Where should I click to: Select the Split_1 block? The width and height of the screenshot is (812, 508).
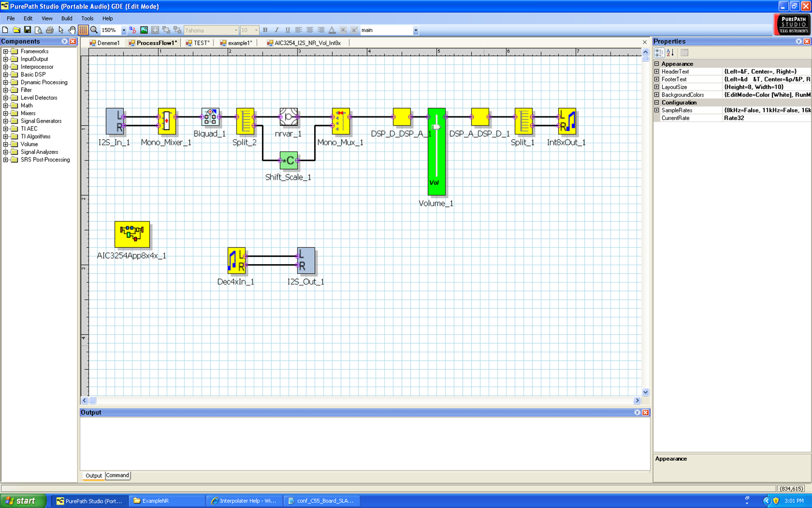(524, 121)
